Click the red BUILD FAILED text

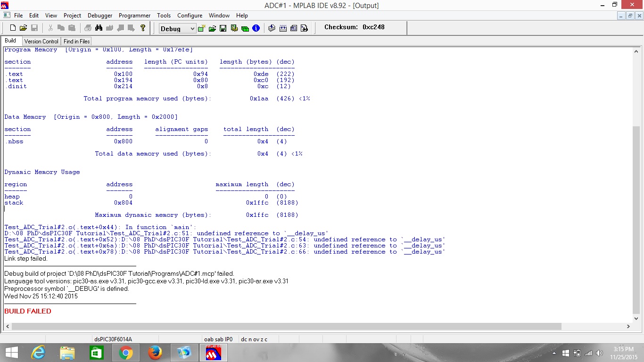tap(28, 311)
